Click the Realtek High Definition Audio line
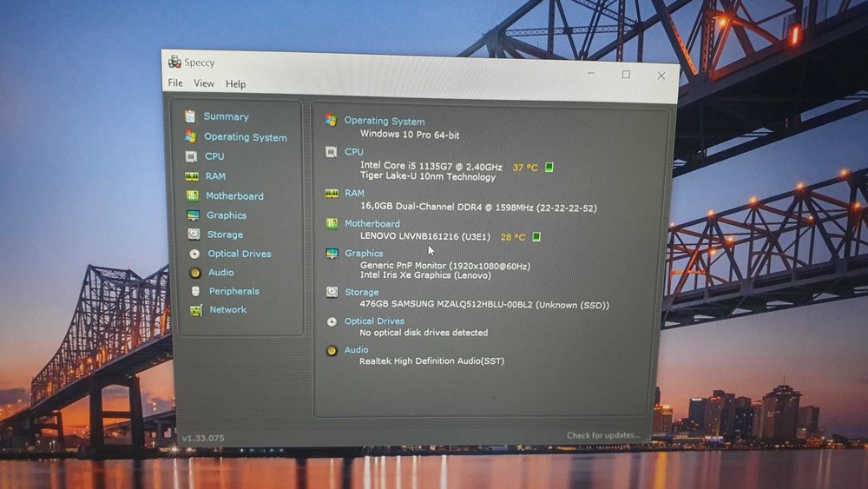 click(x=431, y=361)
